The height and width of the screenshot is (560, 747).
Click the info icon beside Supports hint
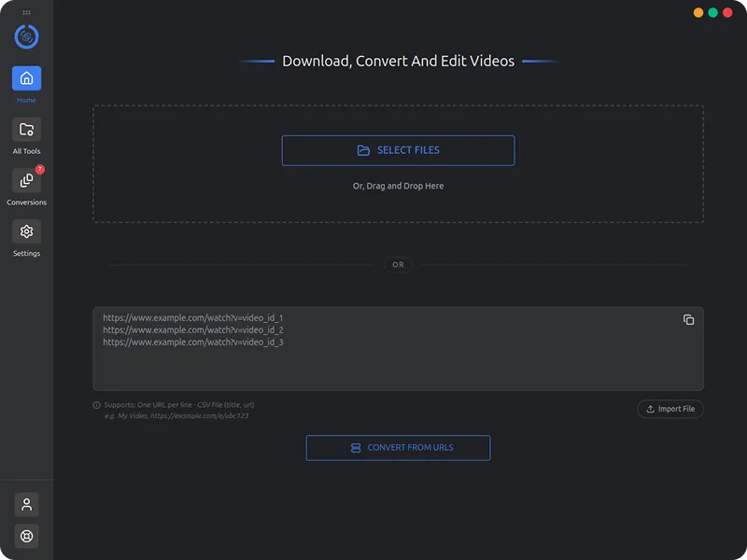click(x=97, y=405)
